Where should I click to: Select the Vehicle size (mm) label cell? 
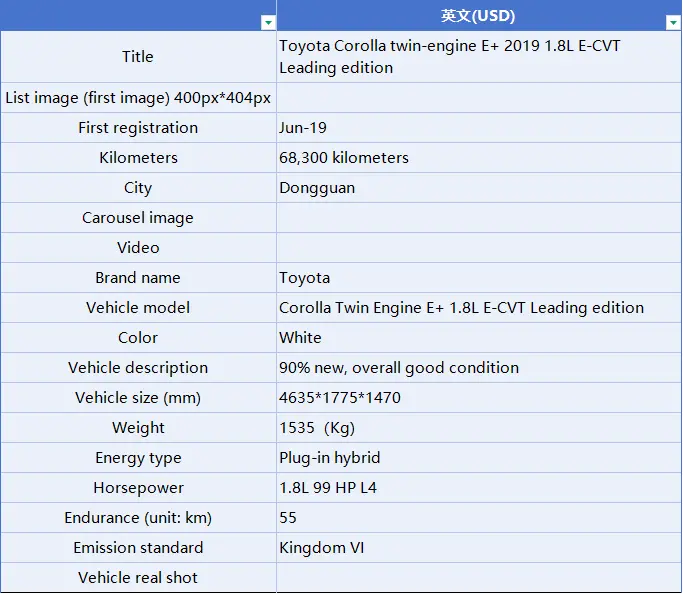coord(138,398)
